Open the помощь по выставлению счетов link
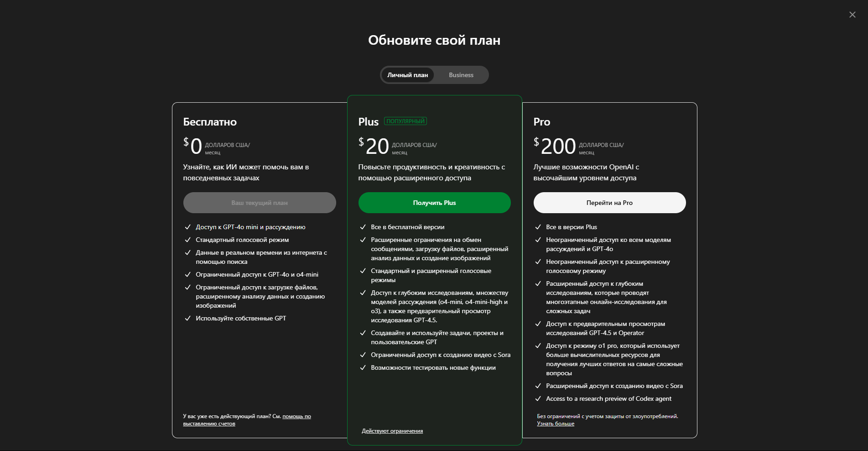The image size is (868, 451). [x=247, y=420]
